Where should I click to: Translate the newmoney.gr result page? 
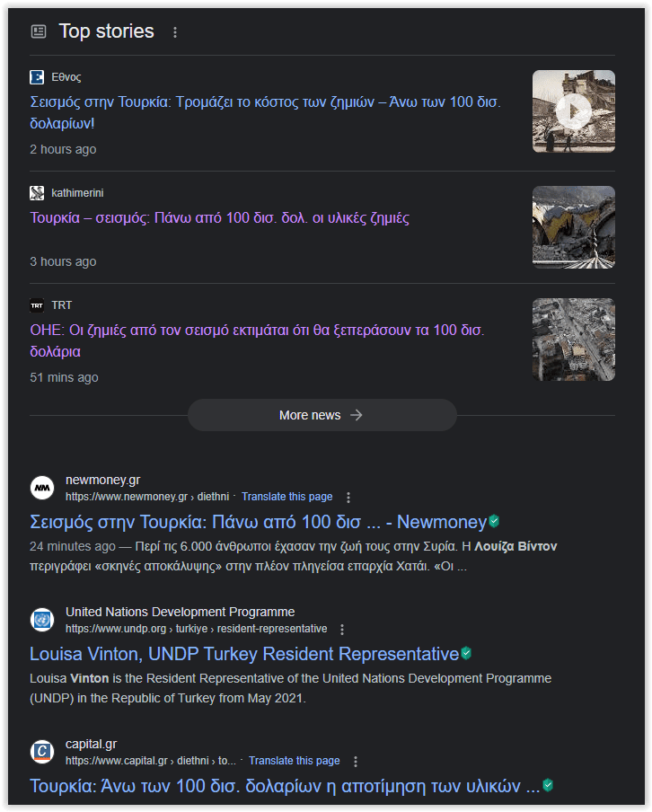(286, 497)
